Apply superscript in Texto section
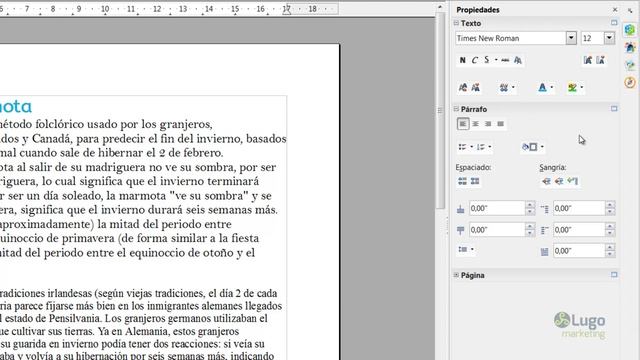The image size is (640, 360). point(463,87)
